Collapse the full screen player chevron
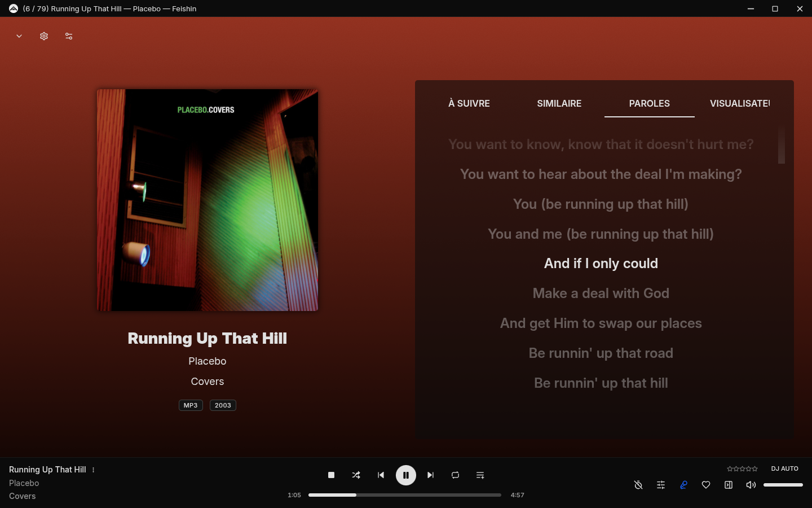 [19, 36]
